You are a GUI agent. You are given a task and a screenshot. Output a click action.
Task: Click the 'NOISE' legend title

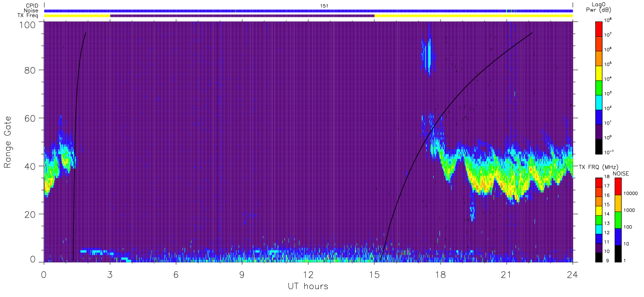[620, 173]
